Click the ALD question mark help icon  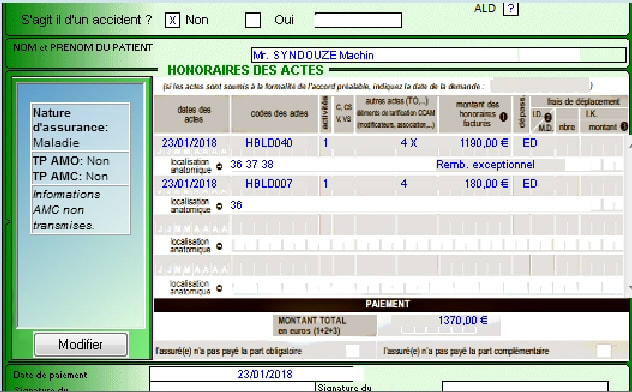pos(511,8)
